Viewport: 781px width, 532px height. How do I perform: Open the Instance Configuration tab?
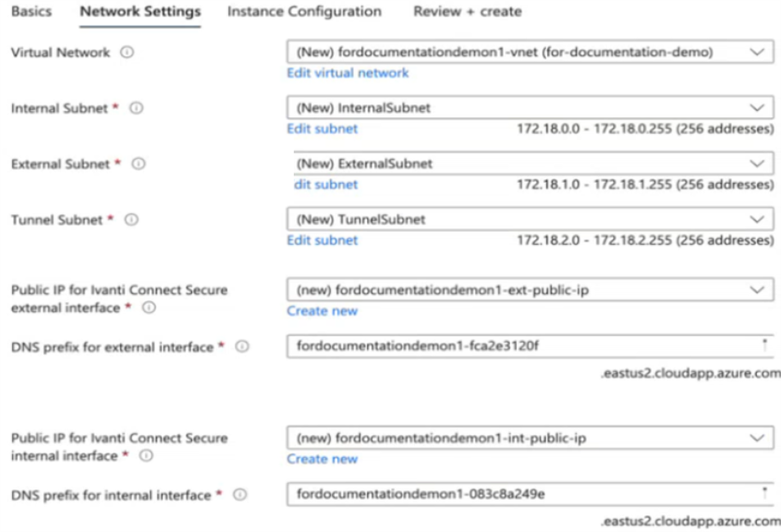[304, 11]
